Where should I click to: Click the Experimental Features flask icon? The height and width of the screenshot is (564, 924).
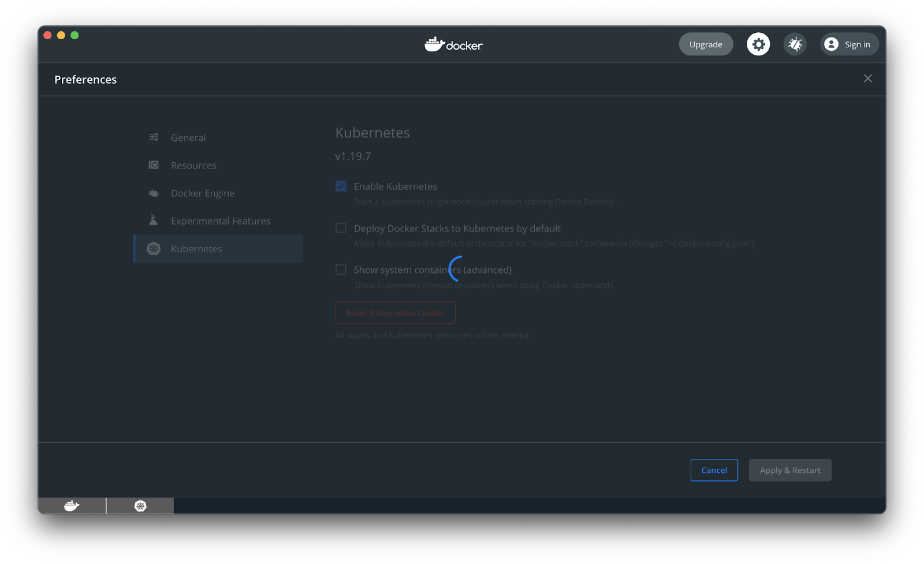point(154,220)
